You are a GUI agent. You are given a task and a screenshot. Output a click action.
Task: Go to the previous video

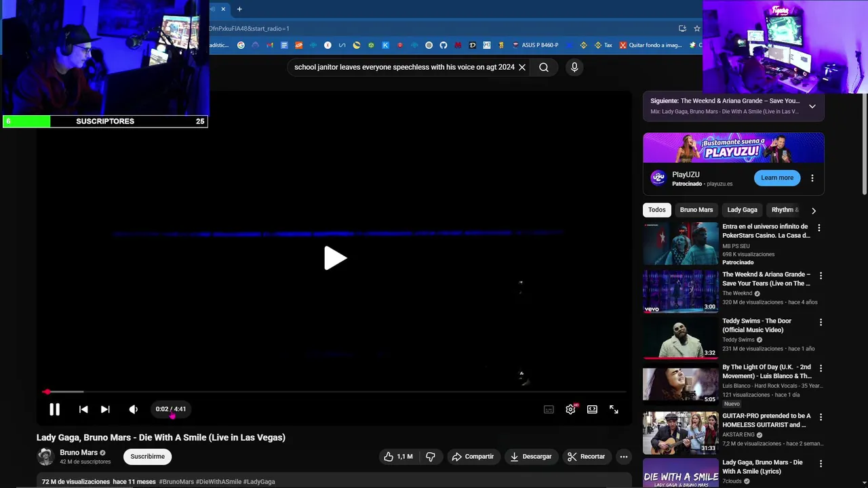coord(83,409)
